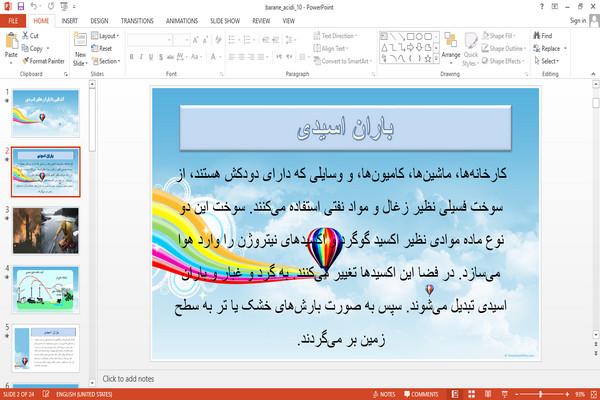Click the Replace command

547,48
